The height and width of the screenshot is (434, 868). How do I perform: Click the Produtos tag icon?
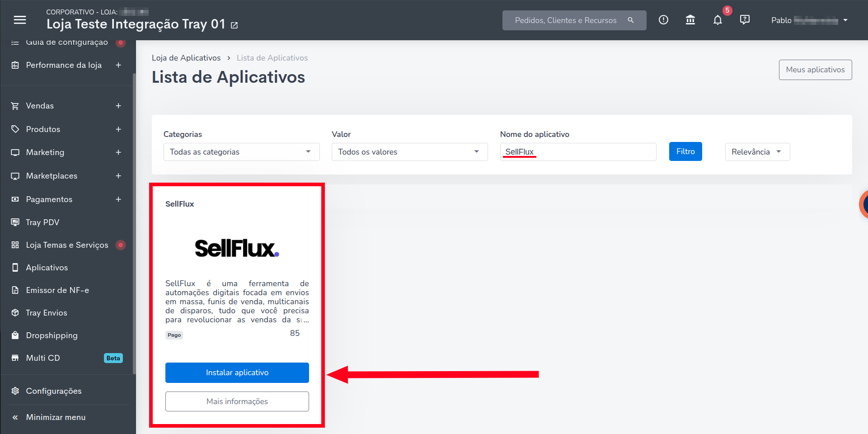point(15,129)
